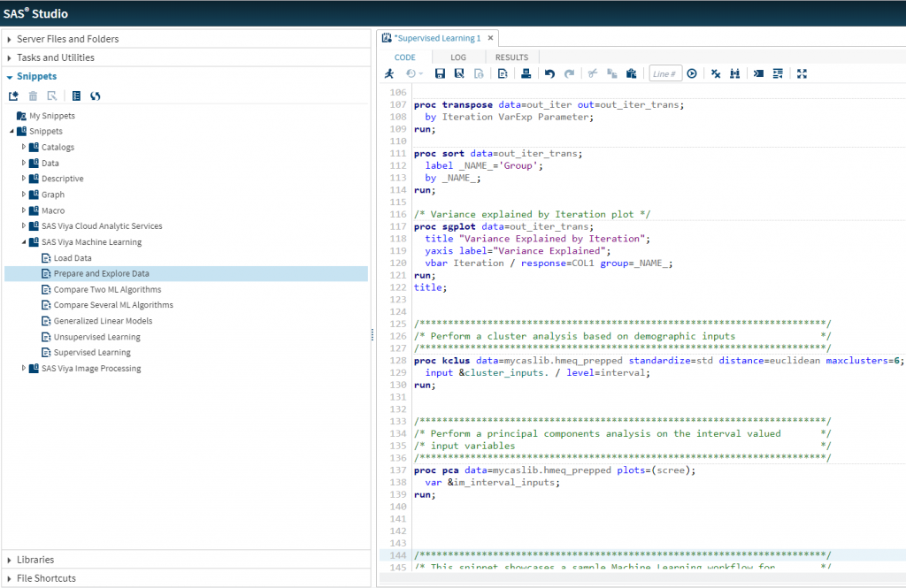Open the RESULTS tab
906x588 pixels.
pos(512,57)
